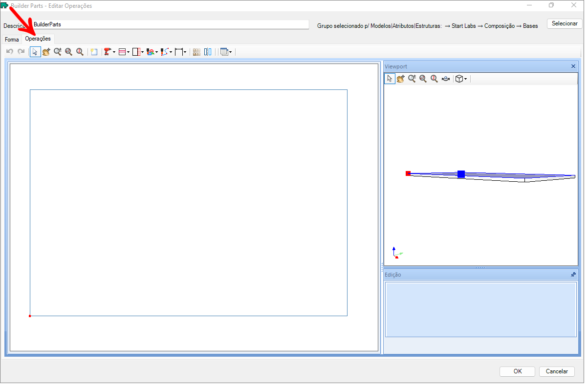Click the red-marked zoom magnifier in main toolbar
Screen dimensions: 588x387
[80, 52]
